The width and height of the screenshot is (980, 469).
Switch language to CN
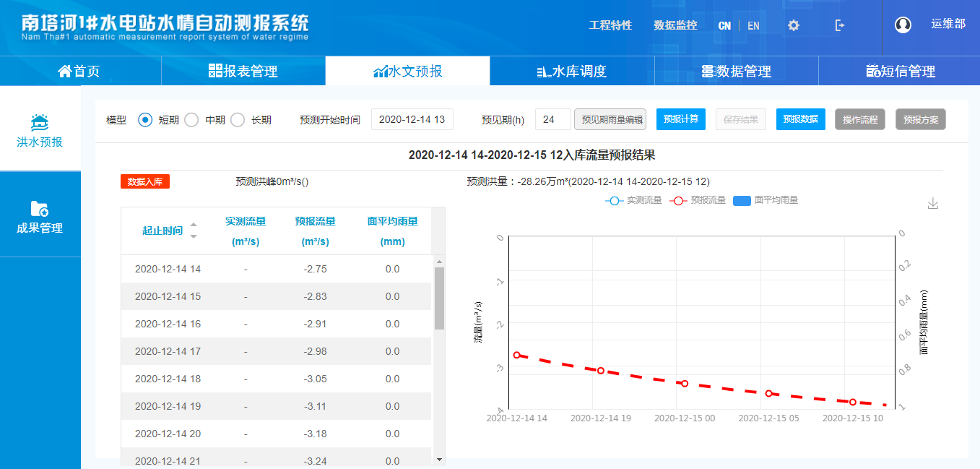pos(724,25)
